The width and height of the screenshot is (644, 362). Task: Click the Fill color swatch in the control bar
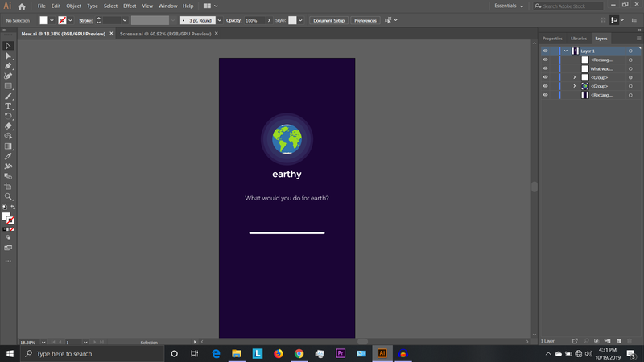click(x=43, y=20)
